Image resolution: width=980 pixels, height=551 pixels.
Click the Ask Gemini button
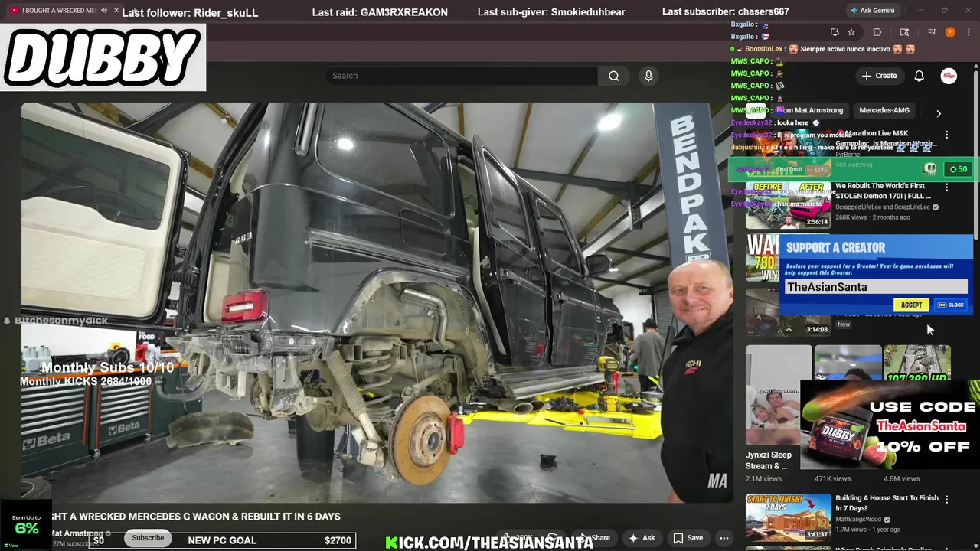pyautogui.click(x=871, y=11)
